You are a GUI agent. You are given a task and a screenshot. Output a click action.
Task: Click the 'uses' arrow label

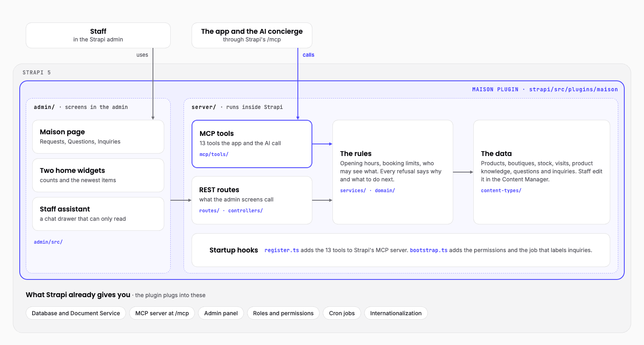click(142, 55)
